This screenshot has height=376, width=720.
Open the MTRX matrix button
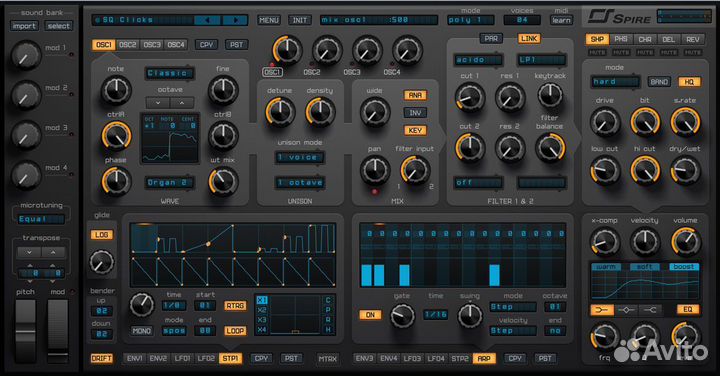point(327,358)
